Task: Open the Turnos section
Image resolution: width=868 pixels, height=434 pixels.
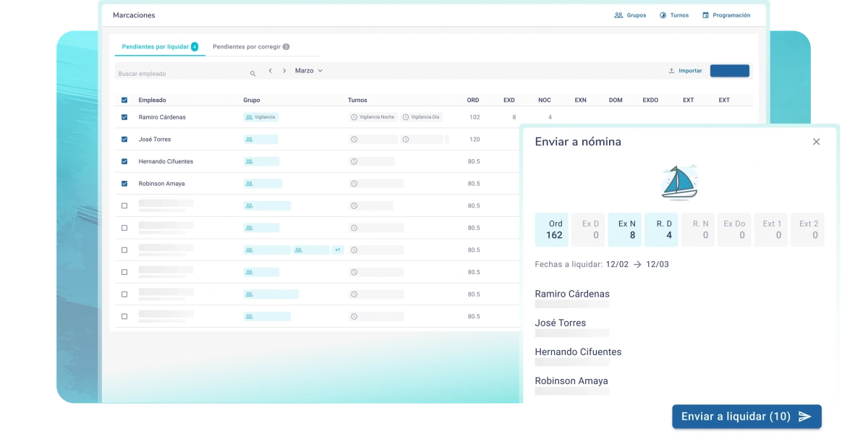Action: pos(674,15)
